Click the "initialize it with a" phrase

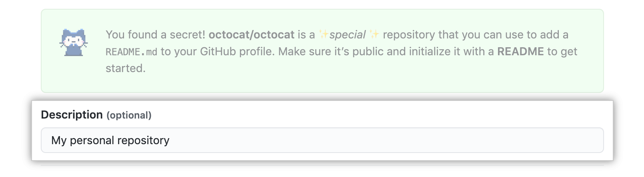(x=442, y=52)
